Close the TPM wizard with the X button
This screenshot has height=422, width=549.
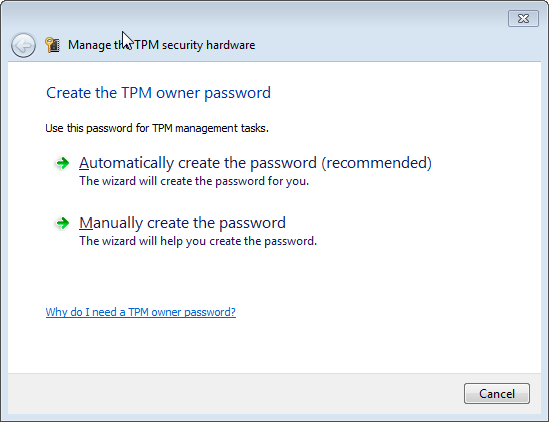tap(523, 18)
